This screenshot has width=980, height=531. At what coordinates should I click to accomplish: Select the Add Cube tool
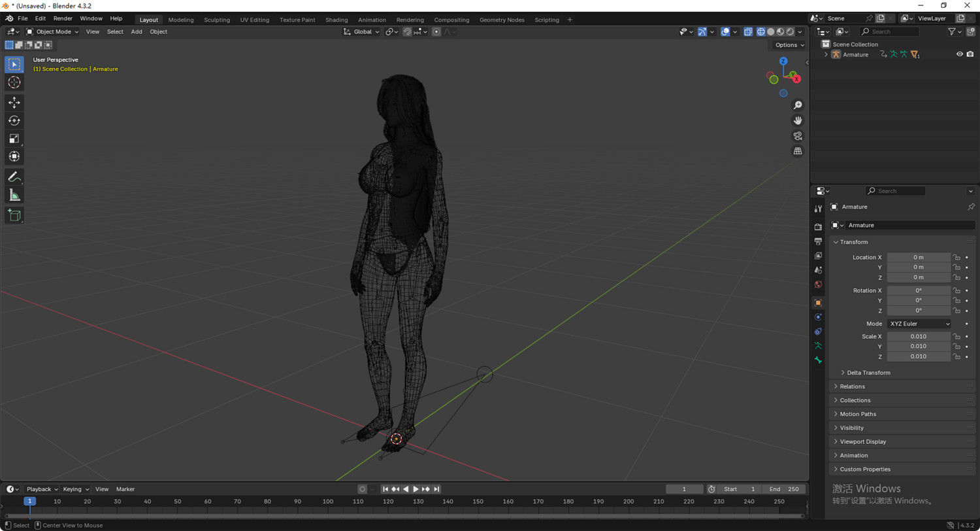[x=14, y=215]
